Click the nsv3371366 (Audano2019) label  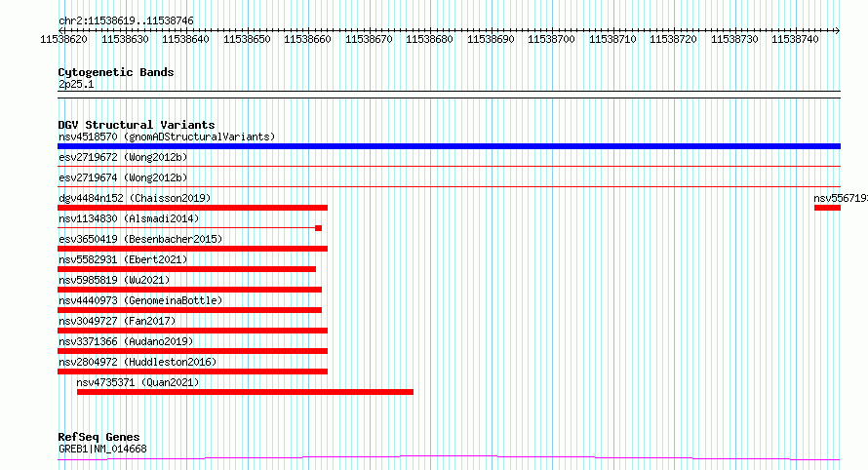[x=126, y=341]
